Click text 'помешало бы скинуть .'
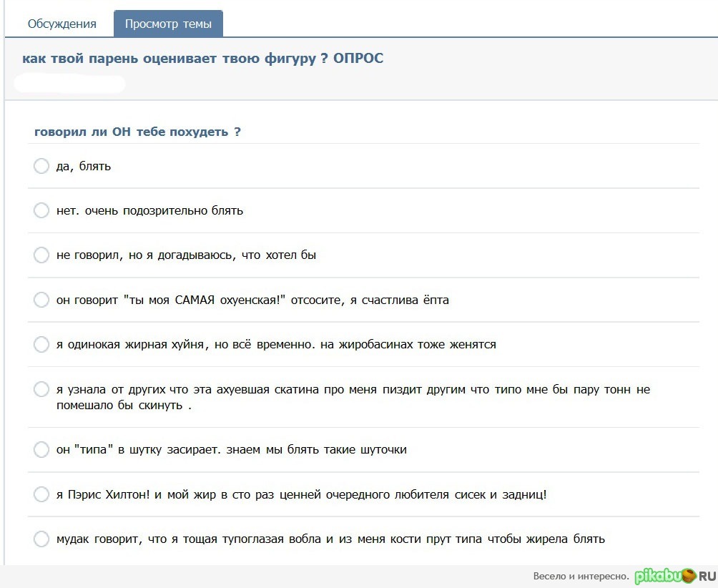Screen dimensions: 718x588 point(124,406)
